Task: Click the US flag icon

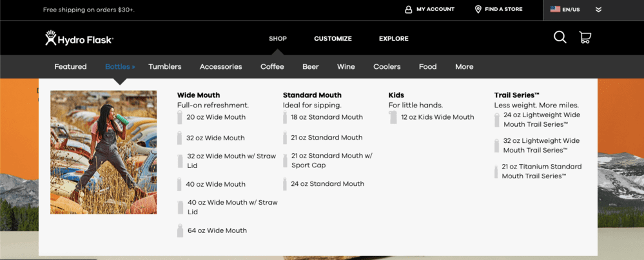Action: tap(555, 9)
